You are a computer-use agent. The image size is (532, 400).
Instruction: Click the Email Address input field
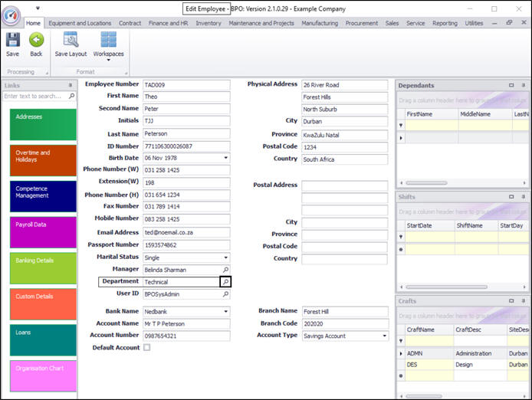186,232
